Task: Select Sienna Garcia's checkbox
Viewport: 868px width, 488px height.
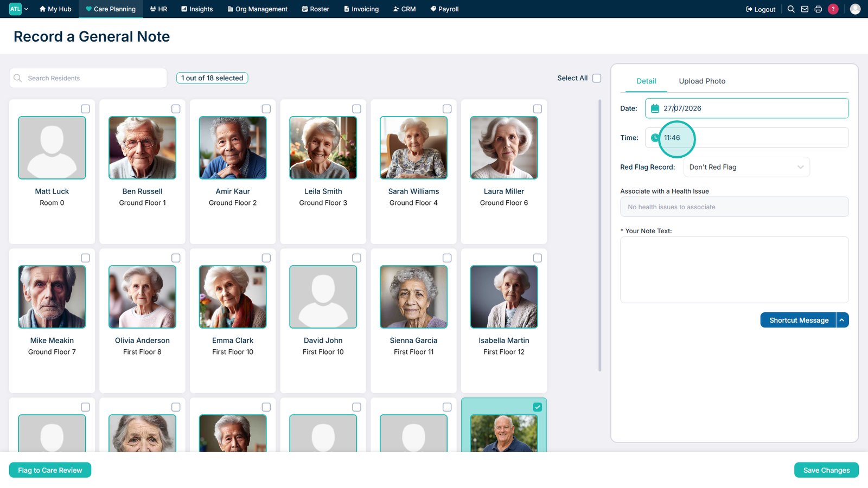Action: tap(447, 258)
